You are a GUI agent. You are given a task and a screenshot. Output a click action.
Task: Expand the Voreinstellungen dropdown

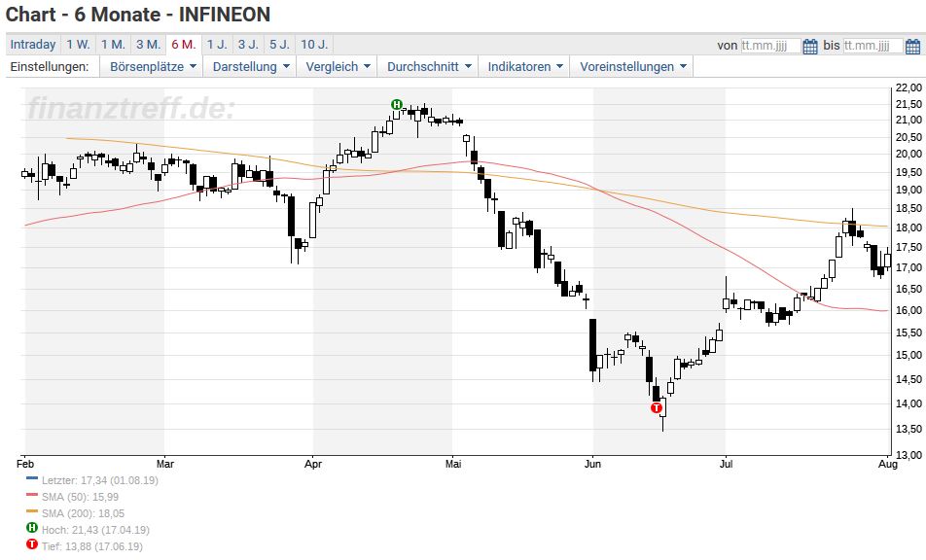click(x=632, y=67)
